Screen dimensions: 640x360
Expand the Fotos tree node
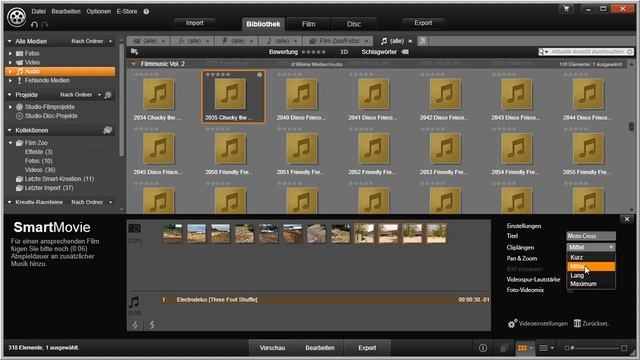(11, 53)
